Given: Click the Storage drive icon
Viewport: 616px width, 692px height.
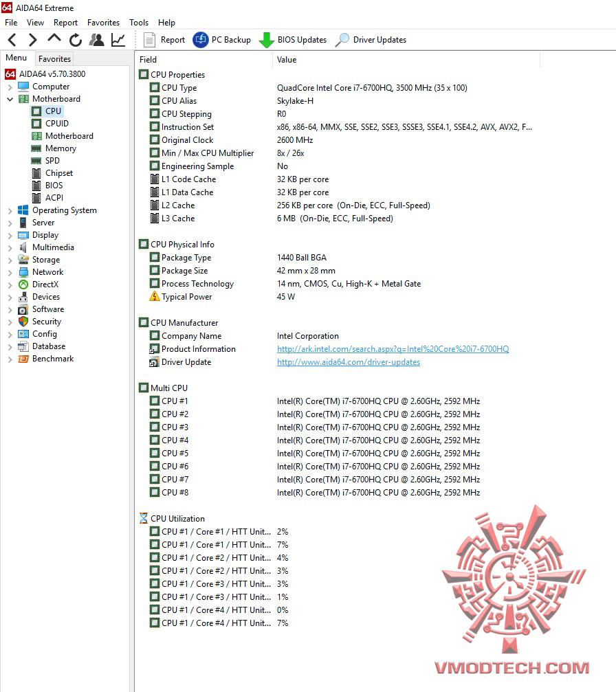Looking at the screenshot, I should pyautogui.click(x=23, y=260).
